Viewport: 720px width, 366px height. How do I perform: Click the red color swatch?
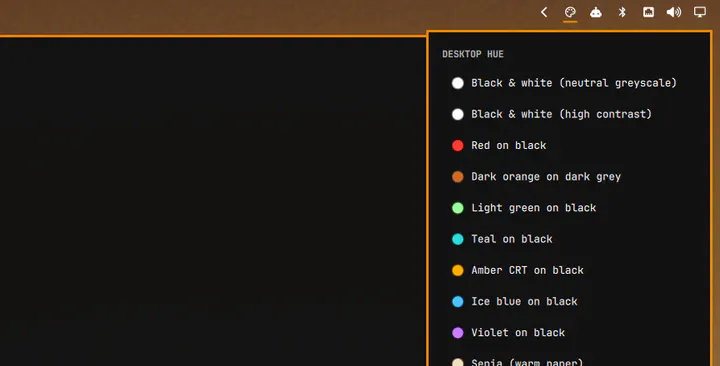pyautogui.click(x=458, y=146)
